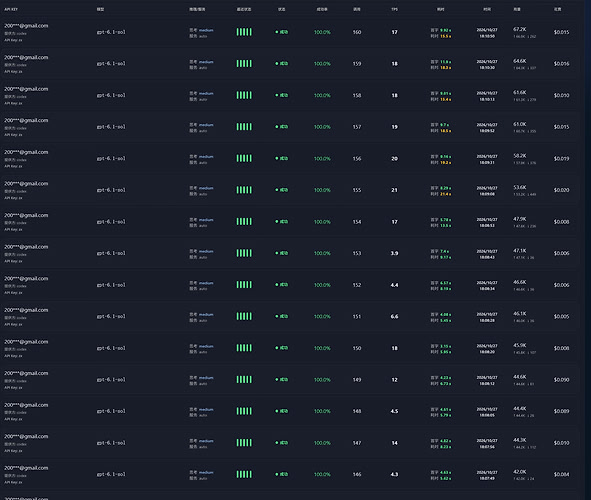591x500 pixels.
Task: Click the 67.2K usage value
Action: pyautogui.click(x=519, y=29)
